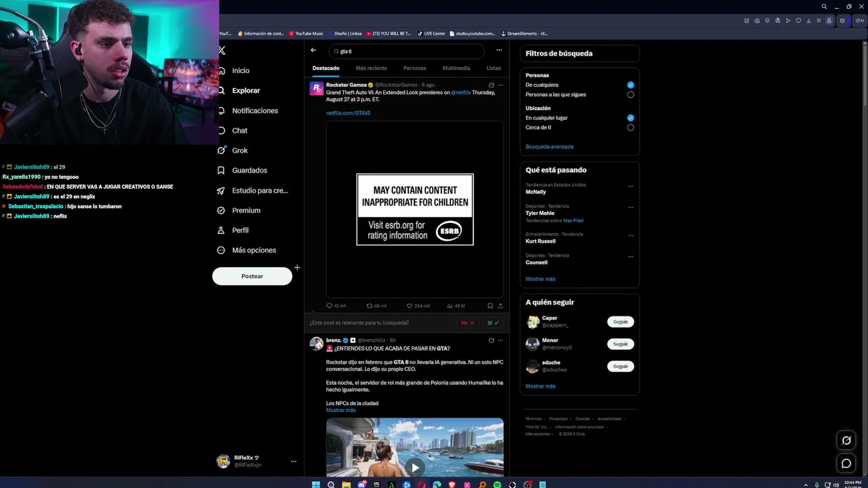This screenshot has width=868, height=488.
Task: Open Guardados bookmarks in sidebar
Action: point(243,170)
